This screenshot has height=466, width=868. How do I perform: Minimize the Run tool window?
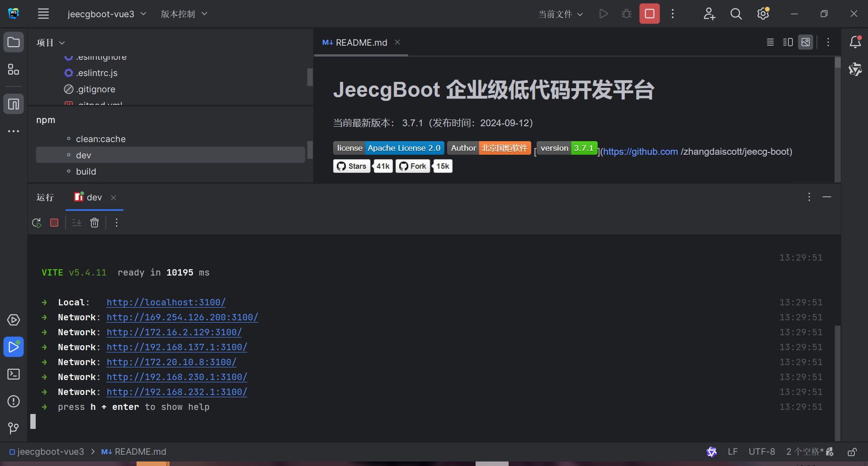(827, 197)
